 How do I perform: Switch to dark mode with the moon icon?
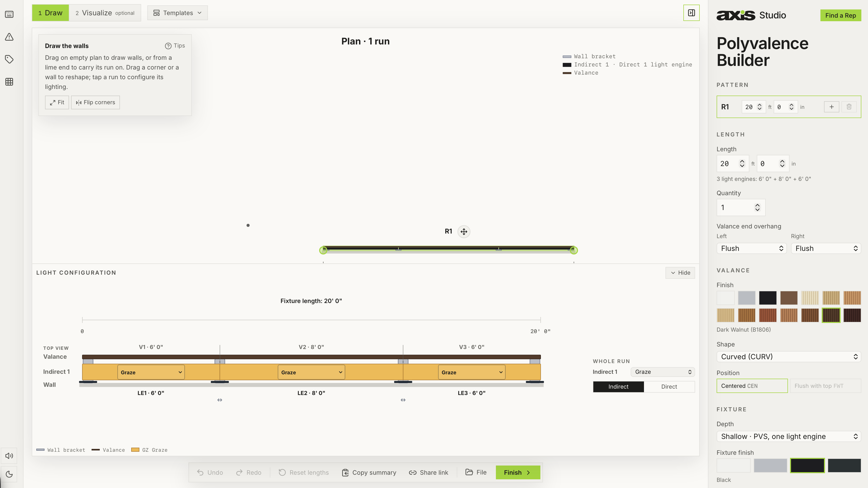[x=9, y=474]
